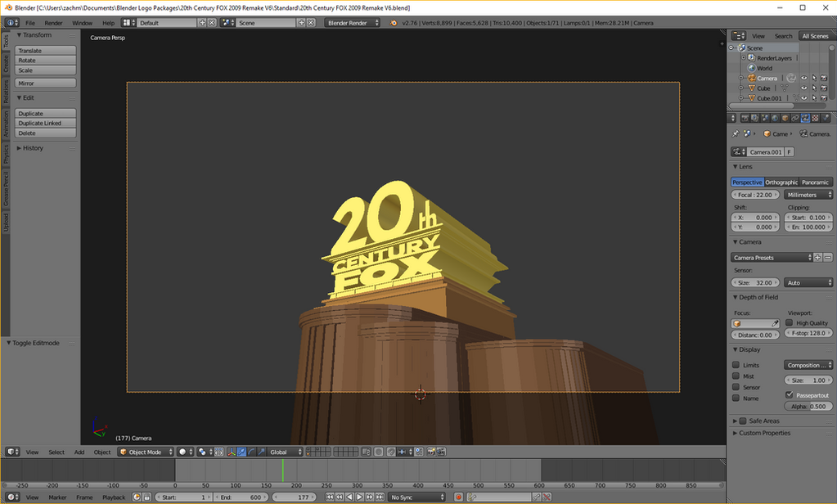The image size is (837, 504).
Task: Uncheck the Passepartout checkbox
Action: (790, 394)
